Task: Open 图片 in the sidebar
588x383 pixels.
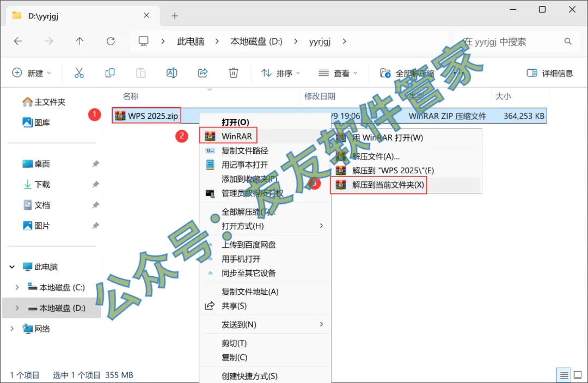Action: click(x=36, y=226)
